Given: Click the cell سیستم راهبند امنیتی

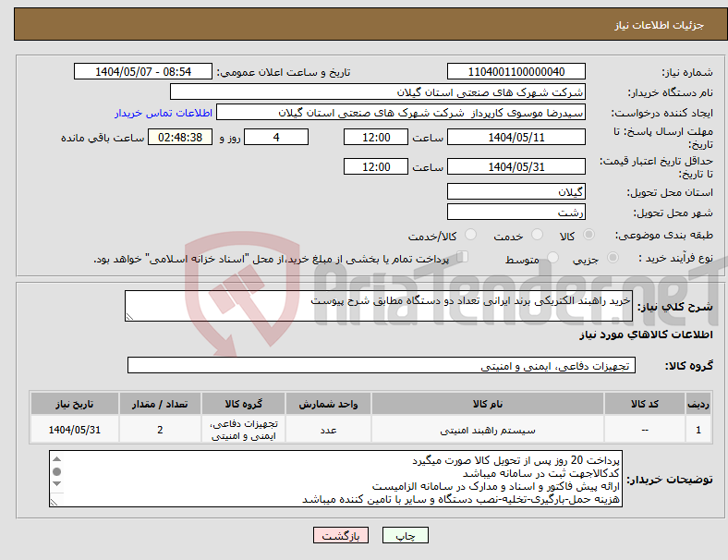Looking at the screenshot, I should click(x=488, y=430).
